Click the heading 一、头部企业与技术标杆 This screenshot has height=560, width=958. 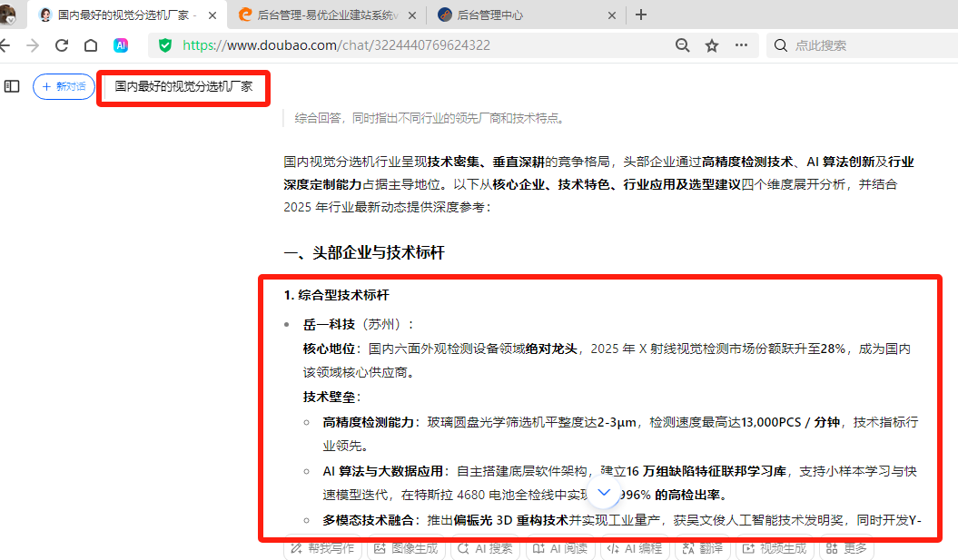click(364, 252)
